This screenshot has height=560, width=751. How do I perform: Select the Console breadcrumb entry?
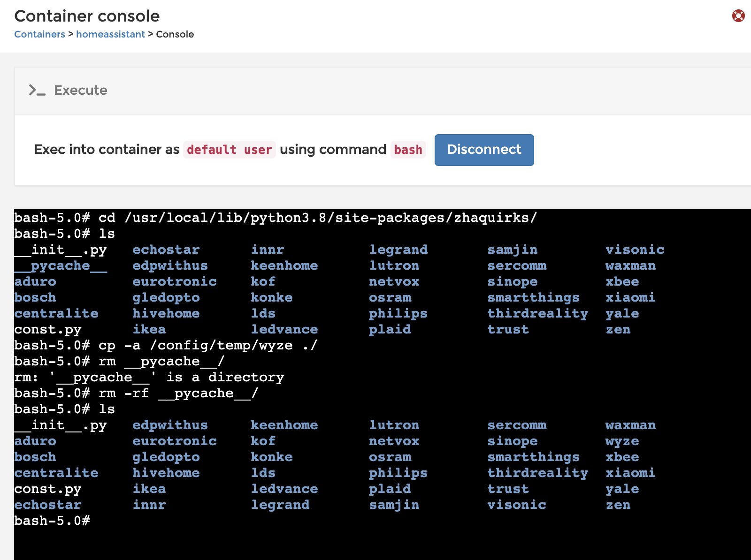[175, 34]
